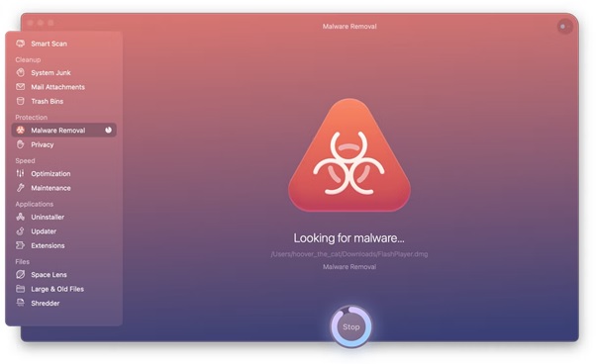The height and width of the screenshot is (364, 596).
Task: Open Space Lens module
Action: pos(63,274)
